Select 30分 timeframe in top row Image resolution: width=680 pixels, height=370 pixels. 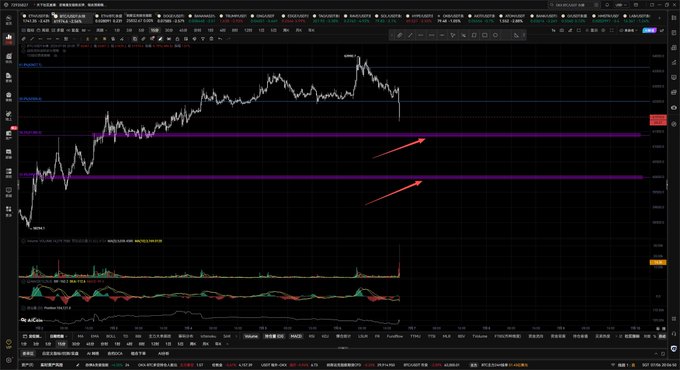click(168, 30)
